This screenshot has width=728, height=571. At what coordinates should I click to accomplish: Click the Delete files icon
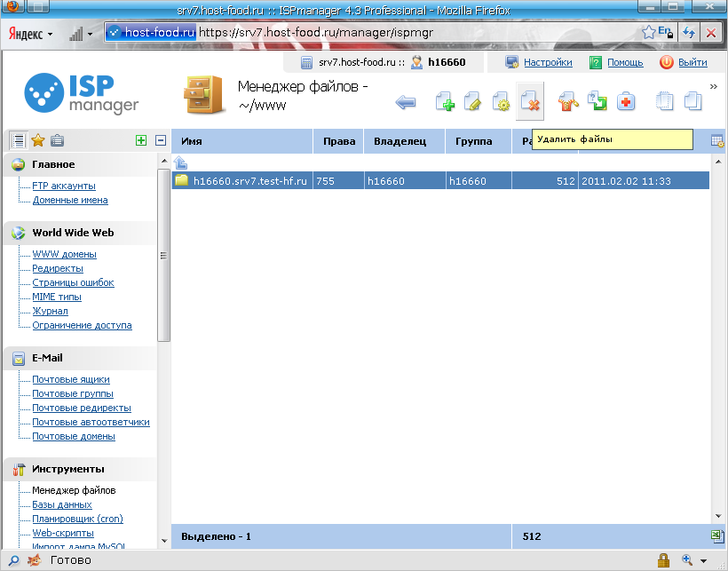pyautogui.click(x=530, y=101)
